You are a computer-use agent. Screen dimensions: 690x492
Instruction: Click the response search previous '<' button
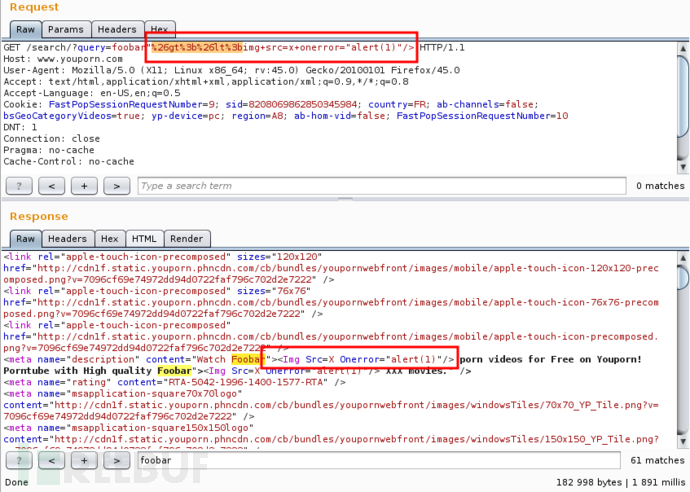tap(51, 460)
